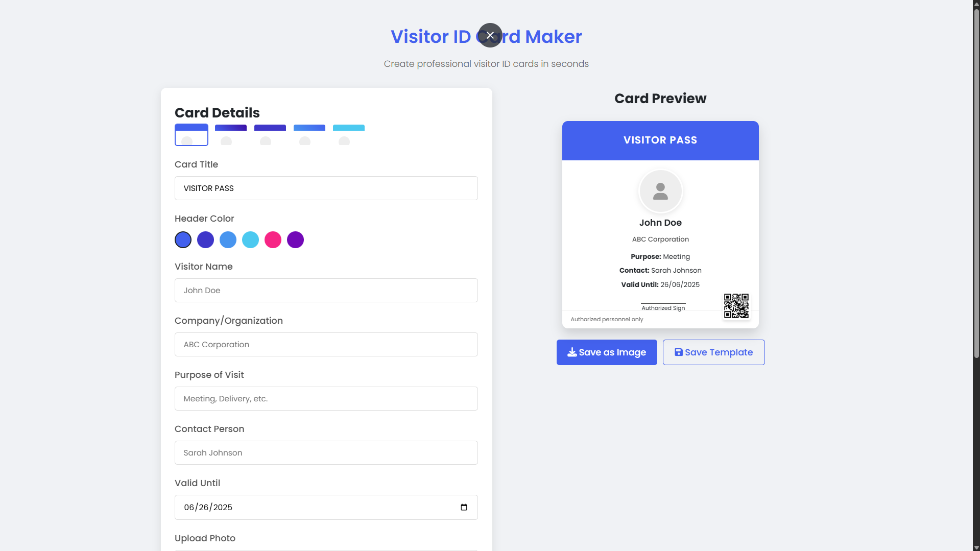Open the calendar picker icon
Image resolution: width=980 pixels, height=551 pixels.
click(464, 507)
